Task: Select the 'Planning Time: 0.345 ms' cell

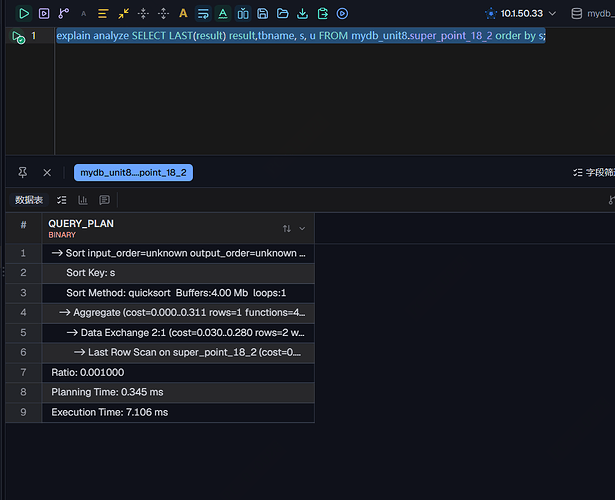Action: coord(178,392)
